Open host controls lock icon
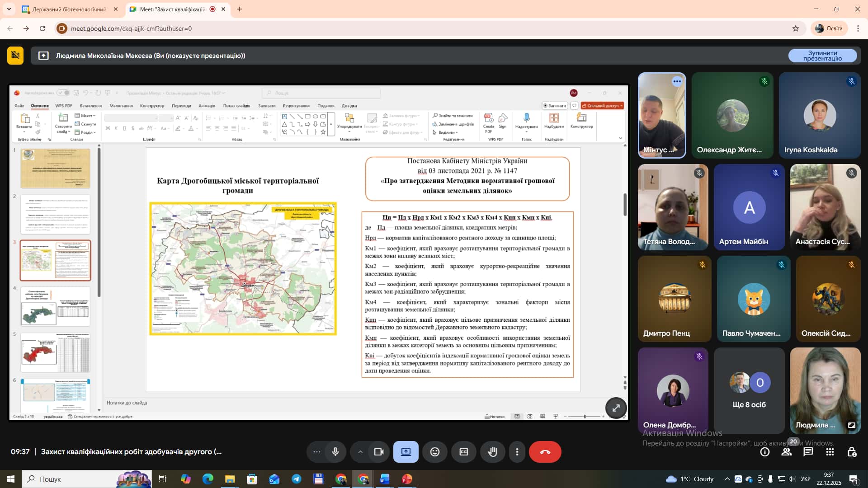 [x=852, y=452]
